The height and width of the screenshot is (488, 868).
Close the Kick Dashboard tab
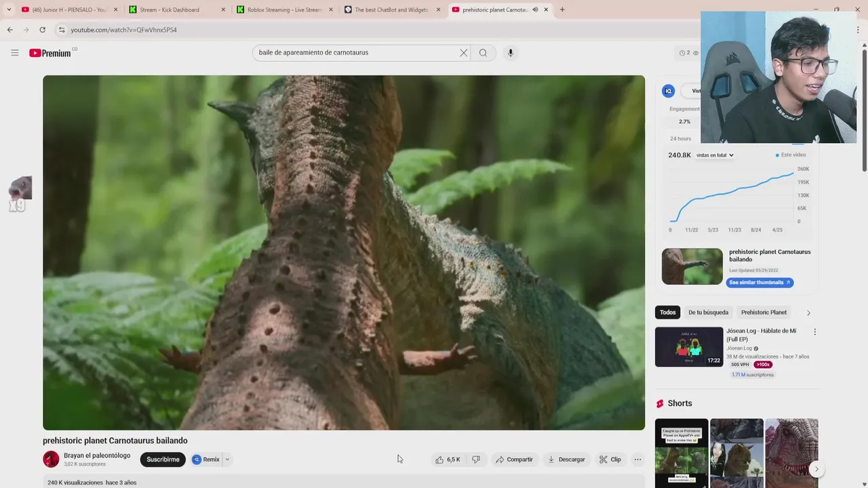(x=223, y=9)
